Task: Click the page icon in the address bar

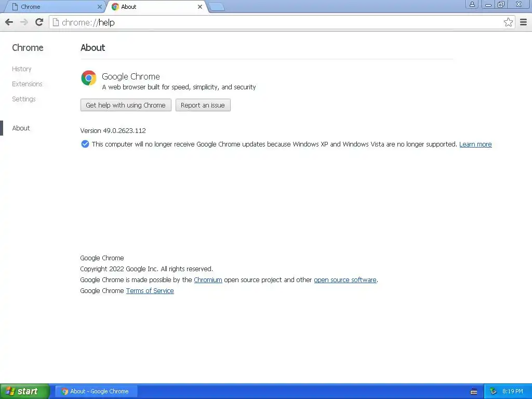Action: point(56,22)
